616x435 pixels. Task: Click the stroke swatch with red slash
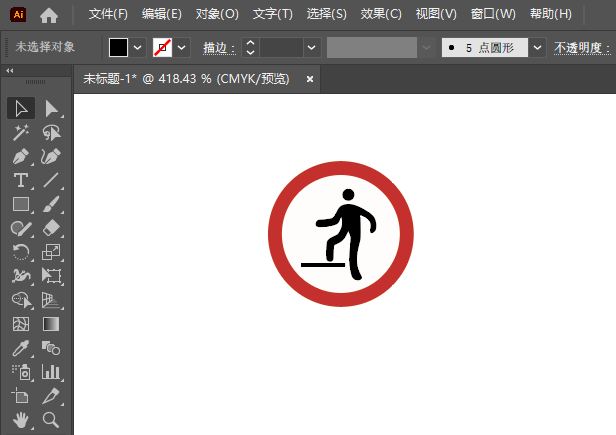(162, 48)
